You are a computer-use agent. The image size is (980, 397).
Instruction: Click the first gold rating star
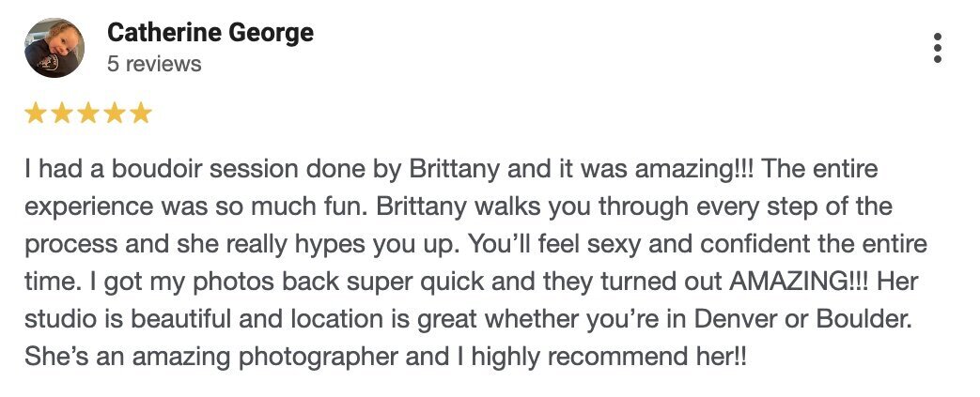click(36, 114)
